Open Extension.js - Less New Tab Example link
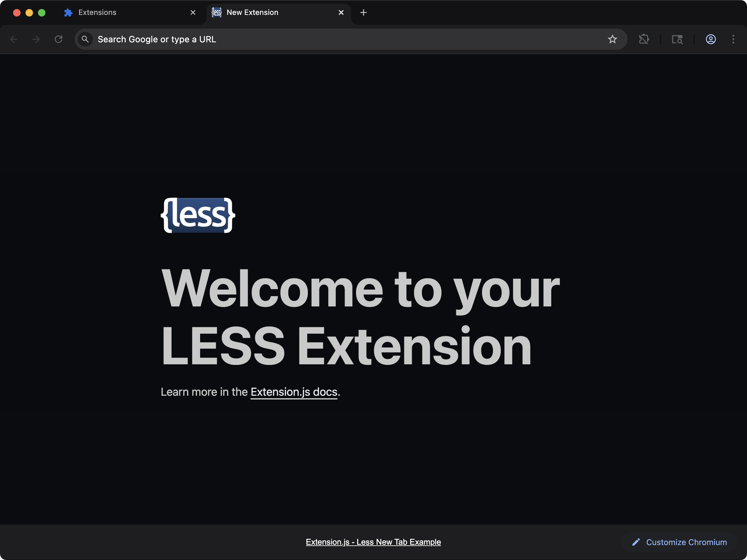This screenshot has height=560, width=747. coord(373,542)
